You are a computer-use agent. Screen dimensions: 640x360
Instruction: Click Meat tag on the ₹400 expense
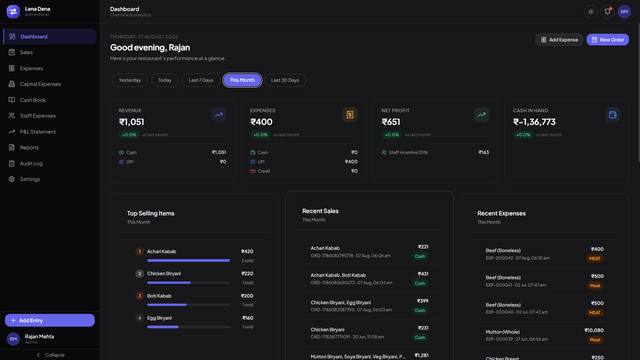click(x=595, y=259)
